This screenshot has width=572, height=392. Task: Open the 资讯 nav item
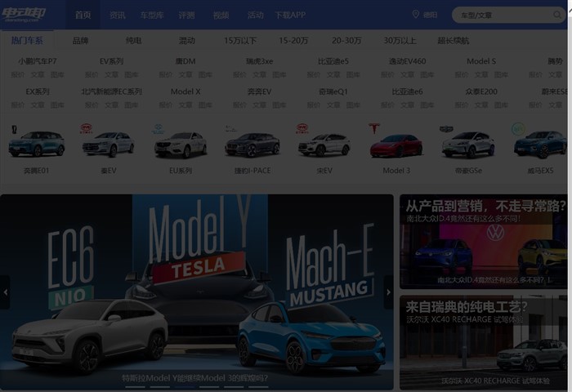(118, 15)
